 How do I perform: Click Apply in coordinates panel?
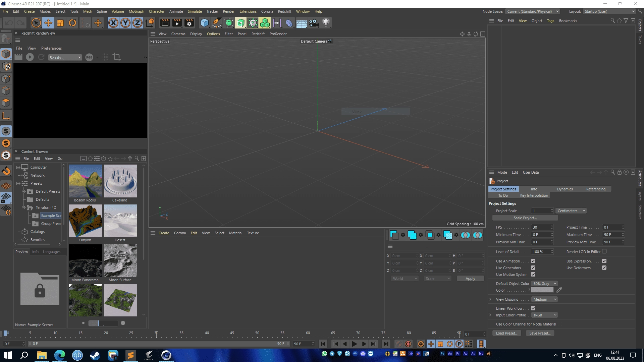coord(470,279)
